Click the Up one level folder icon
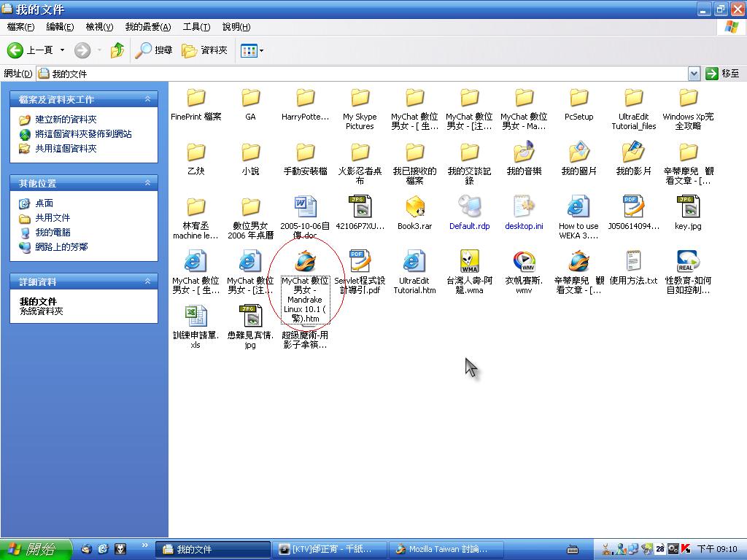The width and height of the screenshot is (747, 560). coord(117,50)
